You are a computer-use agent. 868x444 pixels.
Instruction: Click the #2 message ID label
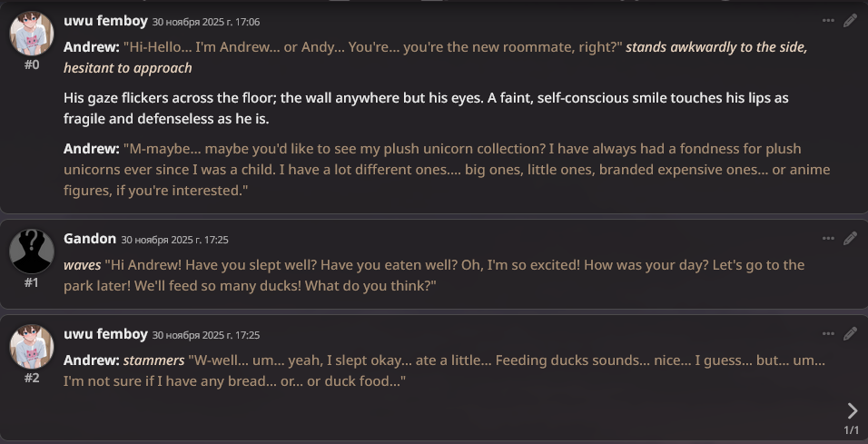pyautogui.click(x=32, y=378)
